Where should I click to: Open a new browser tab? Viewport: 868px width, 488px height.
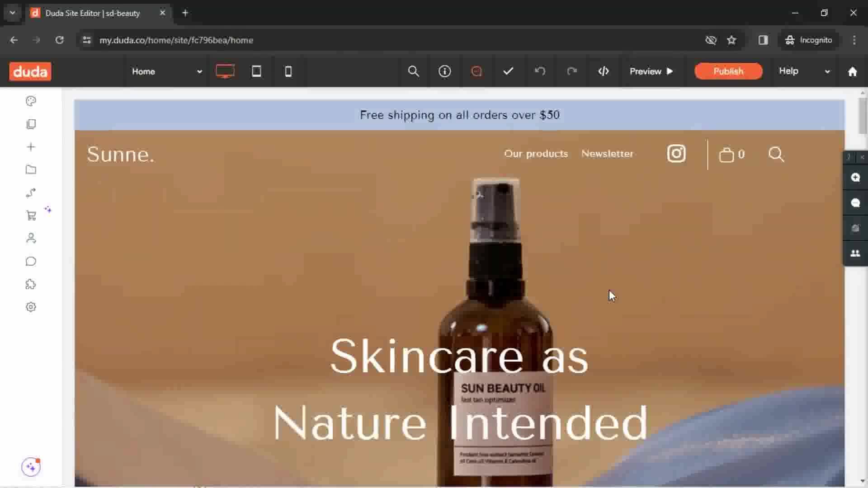coord(185,13)
